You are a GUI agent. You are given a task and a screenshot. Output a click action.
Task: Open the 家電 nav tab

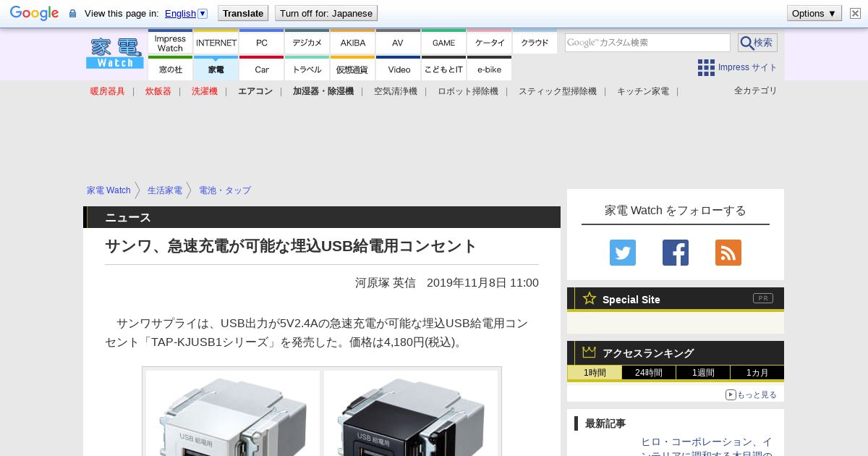click(216, 69)
